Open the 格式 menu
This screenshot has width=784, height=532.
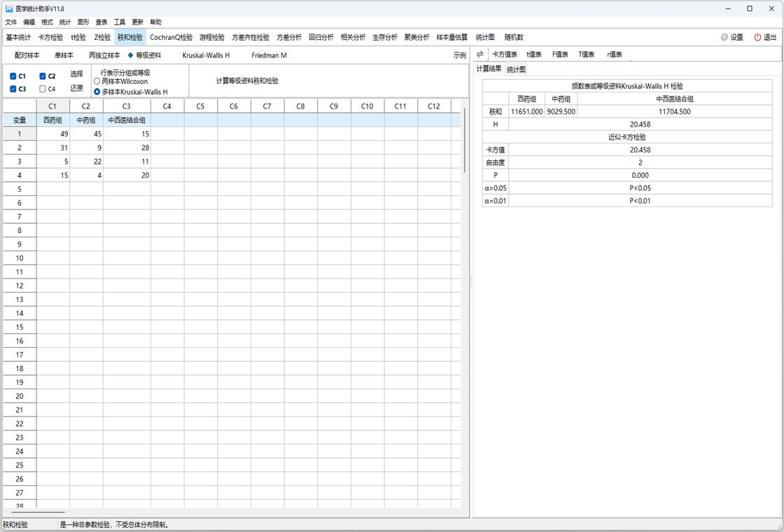(x=47, y=22)
